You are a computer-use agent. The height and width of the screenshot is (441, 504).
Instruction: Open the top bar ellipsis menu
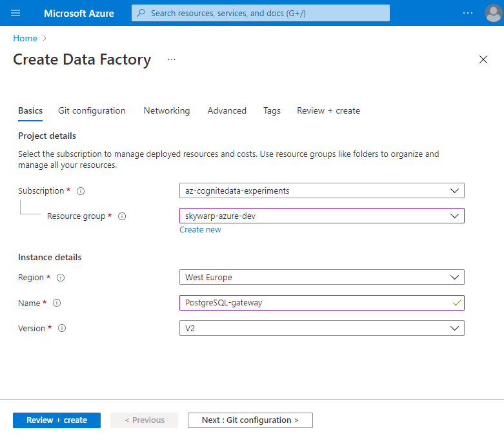point(468,13)
